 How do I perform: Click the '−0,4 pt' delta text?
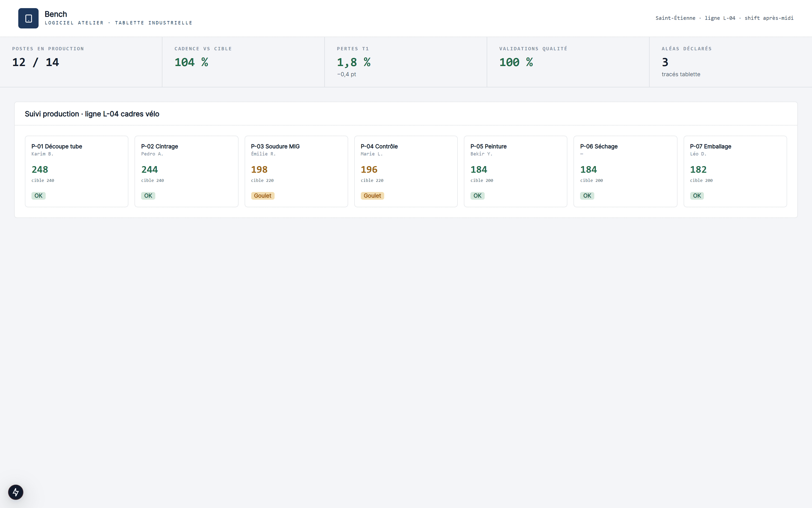point(346,74)
